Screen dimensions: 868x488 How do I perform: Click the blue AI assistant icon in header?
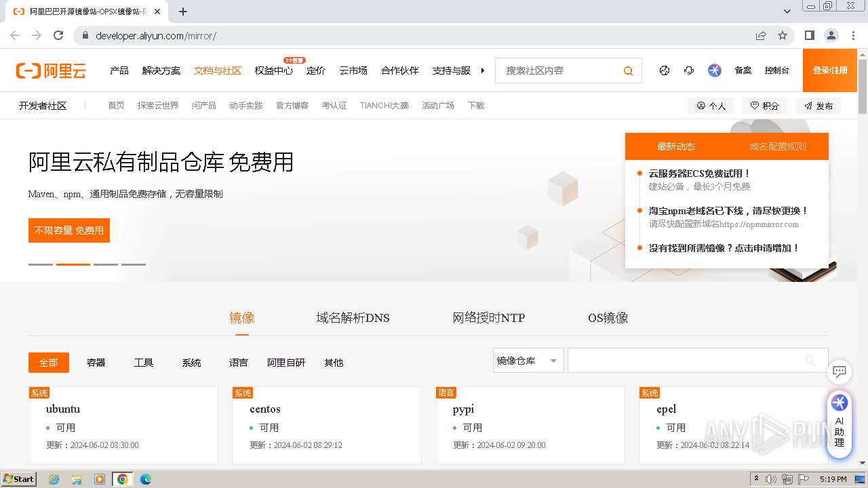point(715,70)
